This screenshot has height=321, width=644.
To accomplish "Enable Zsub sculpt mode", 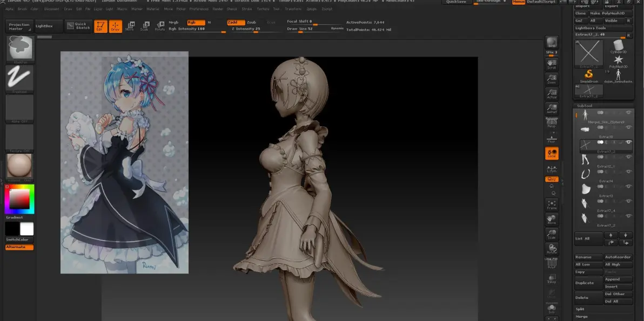I will (x=251, y=23).
